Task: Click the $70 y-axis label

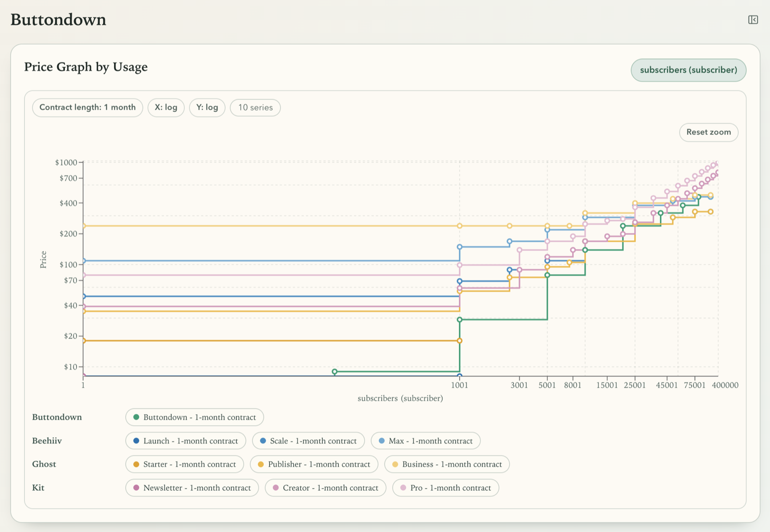Action: [x=70, y=280]
